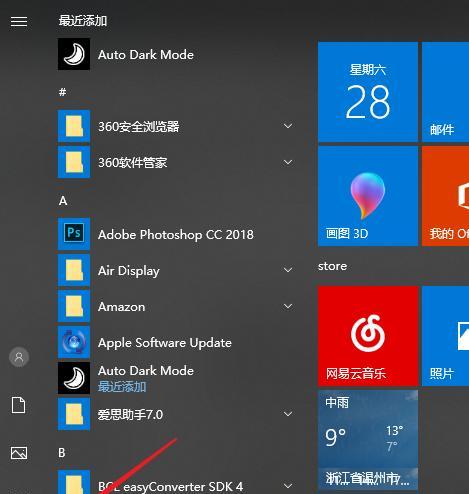This screenshot has height=494, width=469.
Task: Jump via the letter B header
Action: click(62, 453)
